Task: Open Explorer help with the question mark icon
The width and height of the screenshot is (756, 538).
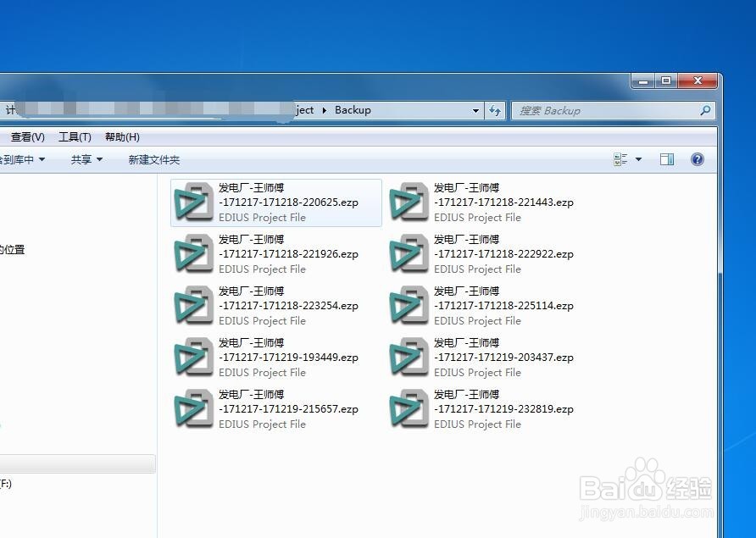Action: (698, 159)
